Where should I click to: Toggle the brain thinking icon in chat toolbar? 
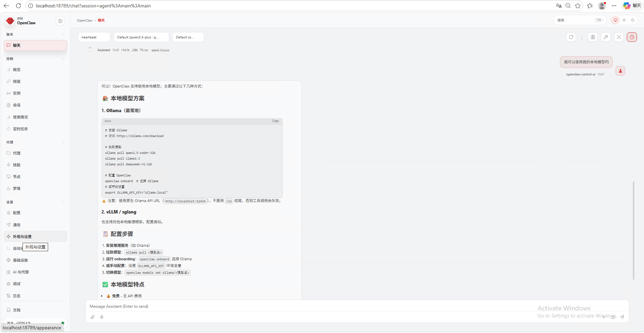coord(593,37)
